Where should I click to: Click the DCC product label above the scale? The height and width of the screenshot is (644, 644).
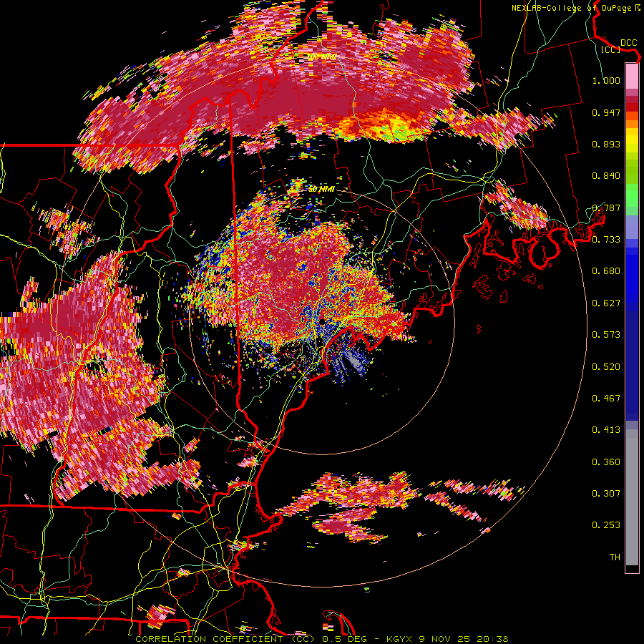coord(628,43)
